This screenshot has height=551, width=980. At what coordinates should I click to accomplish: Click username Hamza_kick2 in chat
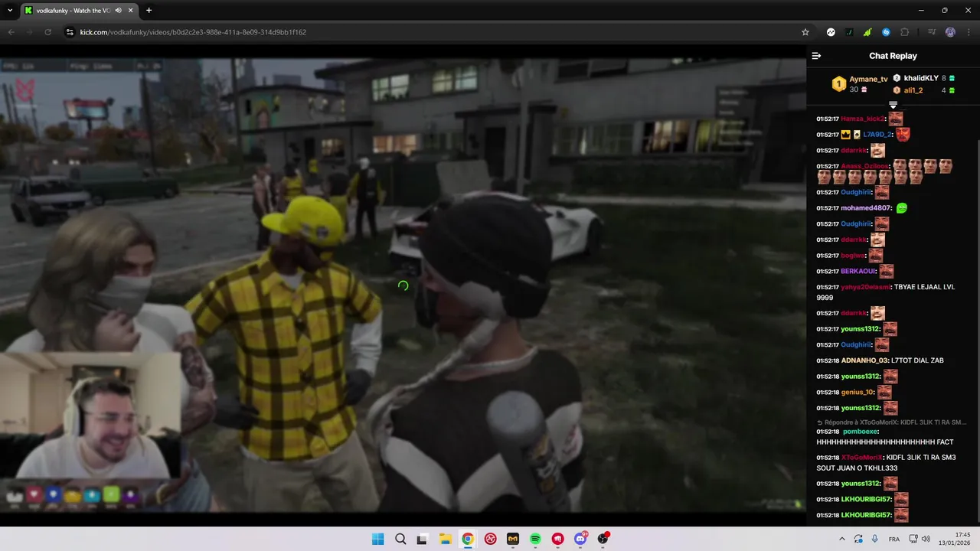point(862,119)
